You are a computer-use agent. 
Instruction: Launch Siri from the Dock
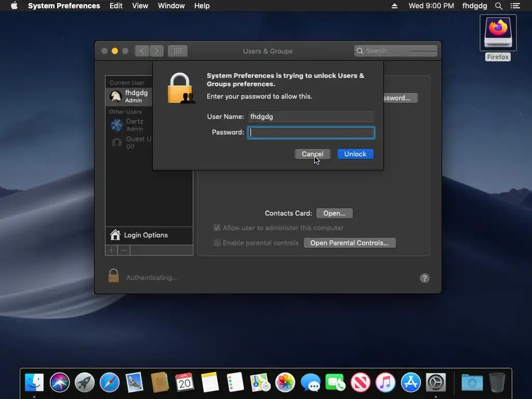59,382
